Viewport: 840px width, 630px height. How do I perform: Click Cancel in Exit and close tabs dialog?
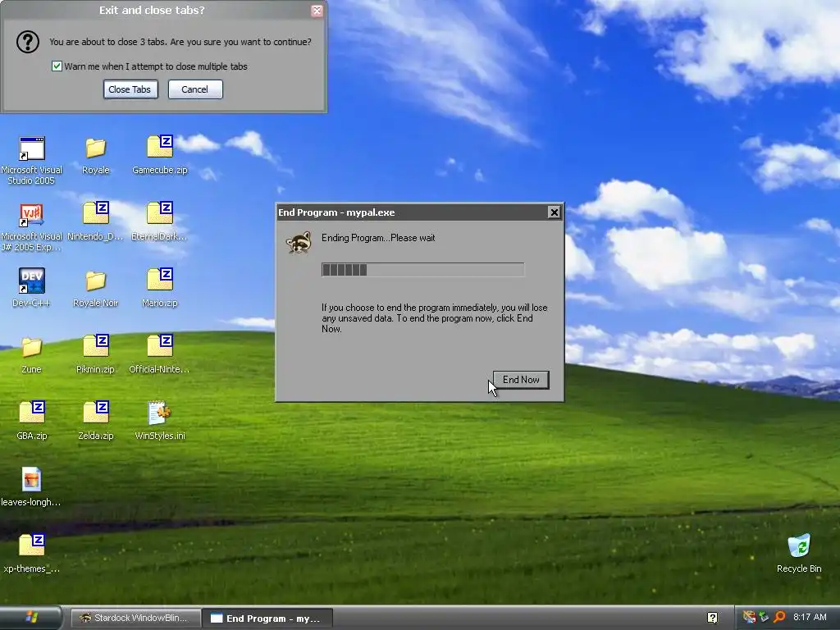195,89
